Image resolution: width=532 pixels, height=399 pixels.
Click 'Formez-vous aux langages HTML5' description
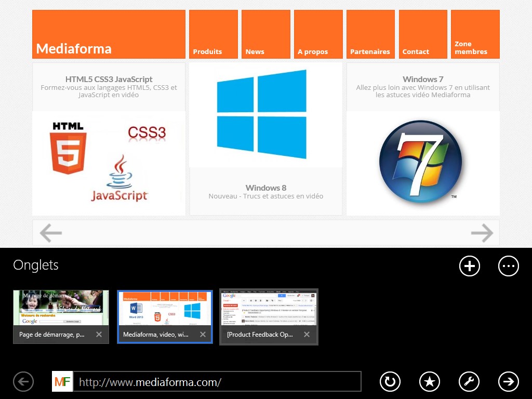point(109,91)
